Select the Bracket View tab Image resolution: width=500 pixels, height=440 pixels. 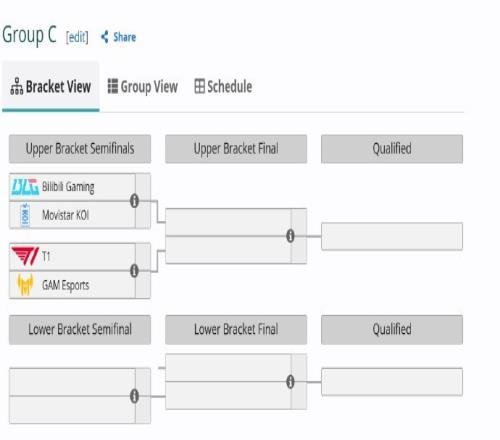[51, 87]
